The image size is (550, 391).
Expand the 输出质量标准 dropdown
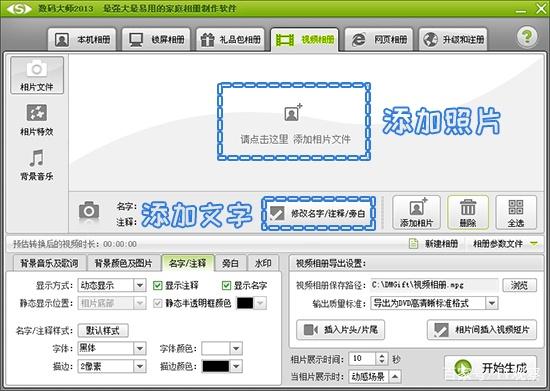[x=492, y=303]
